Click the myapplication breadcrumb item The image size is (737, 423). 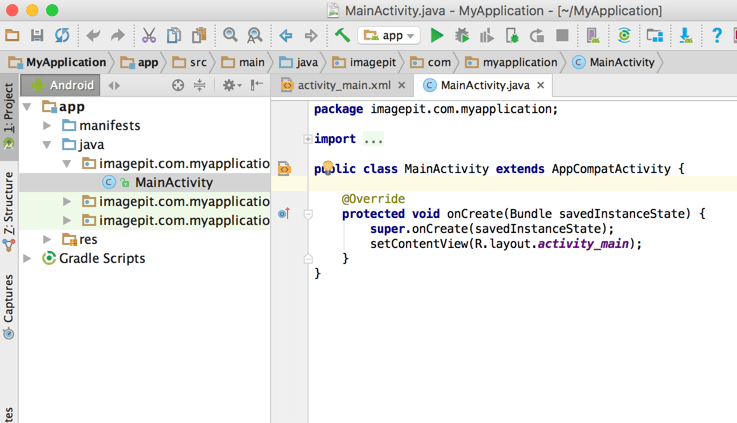(511, 62)
